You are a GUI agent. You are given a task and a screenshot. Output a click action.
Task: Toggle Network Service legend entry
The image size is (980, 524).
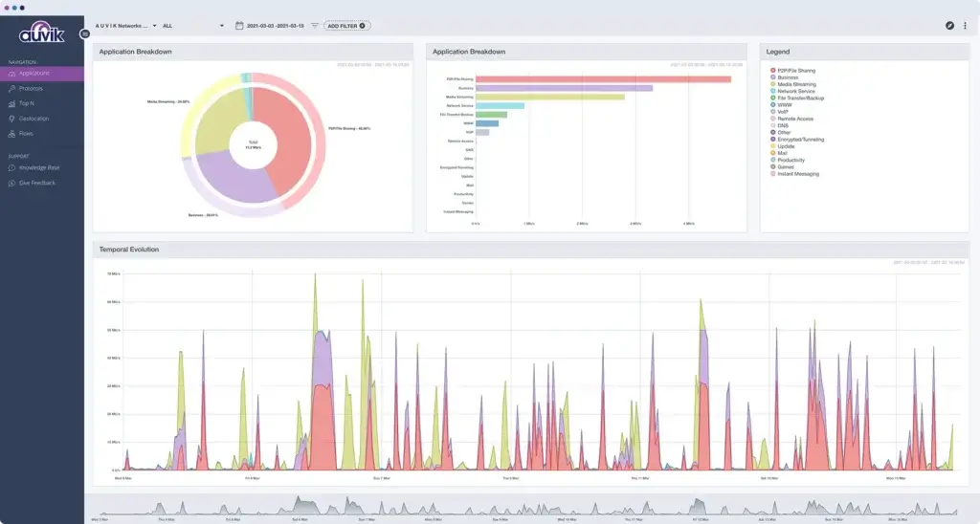(x=793, y=91)
